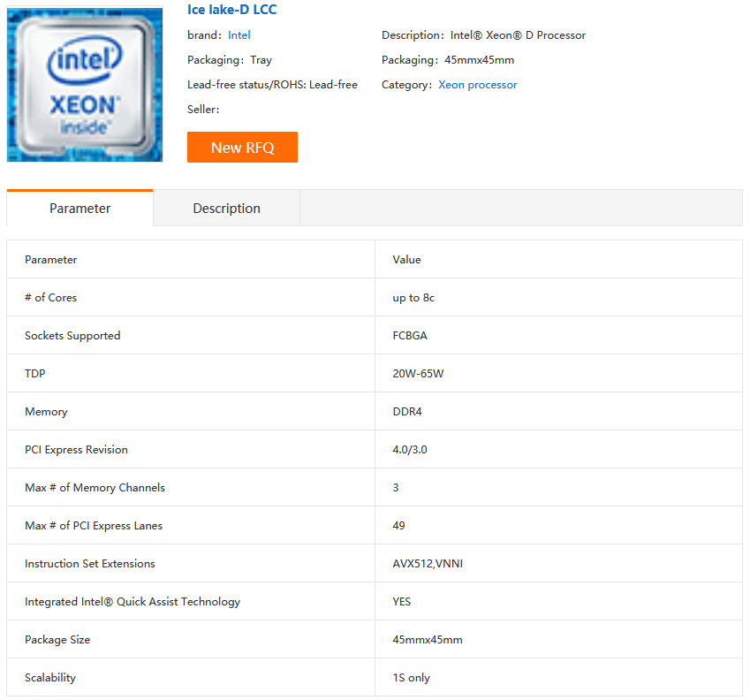This screenshot has height=700, width=750.
Task: Click the 'DDR4' value cell
Action: [x=558, y=412]
